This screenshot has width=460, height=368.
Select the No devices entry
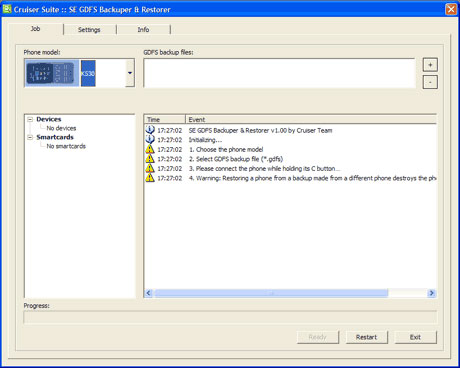[x=61, y=128]
